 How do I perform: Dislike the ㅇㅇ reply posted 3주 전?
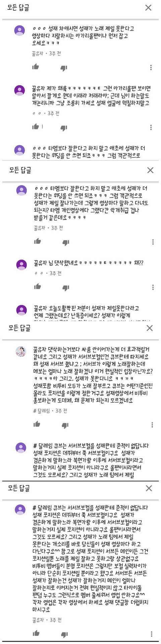coord(64,127)
